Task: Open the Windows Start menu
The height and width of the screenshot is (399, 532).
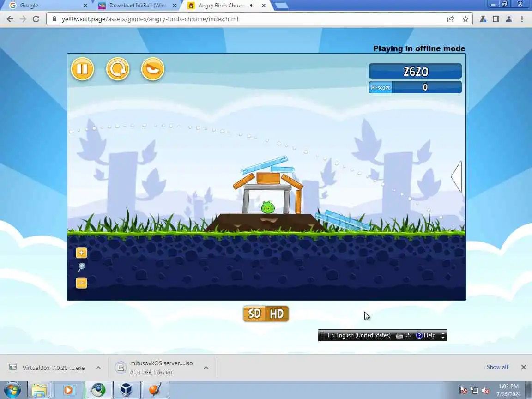Action: tap(12, 390)
